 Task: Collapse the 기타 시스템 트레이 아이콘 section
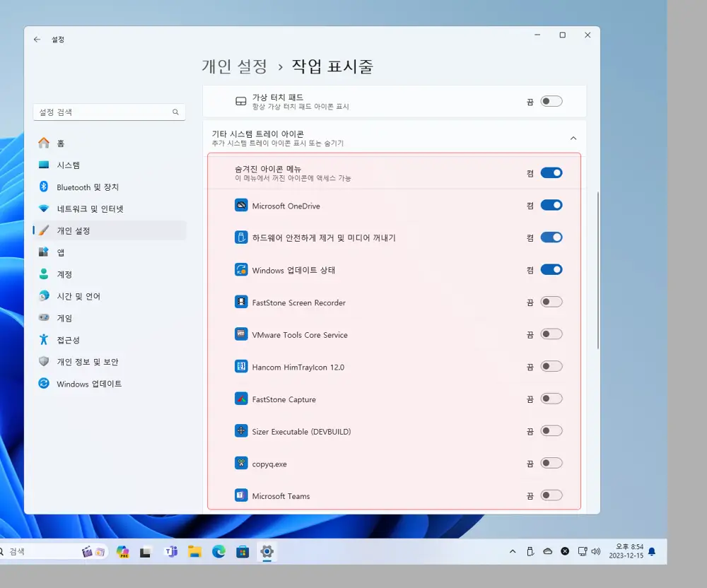[573, 138]
